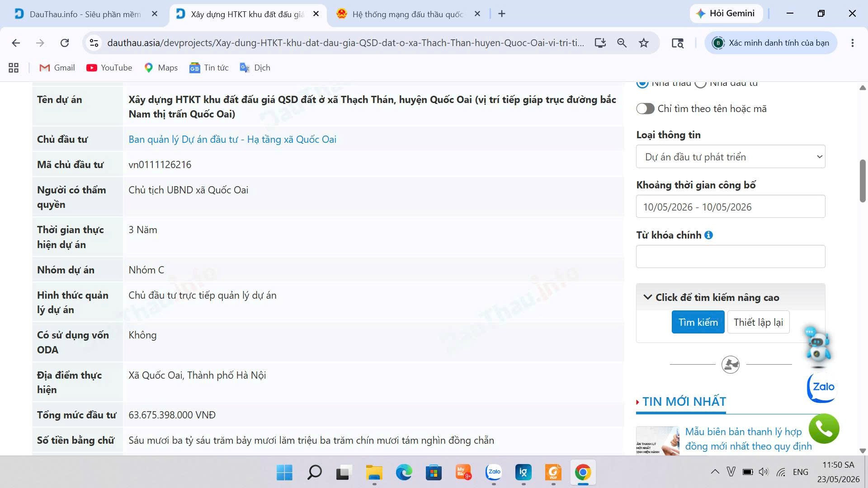Image resolution: width=868 pixels, height=488 pixels.
Task: Click the Hỏi Gemini button
Action: point(726,14)
